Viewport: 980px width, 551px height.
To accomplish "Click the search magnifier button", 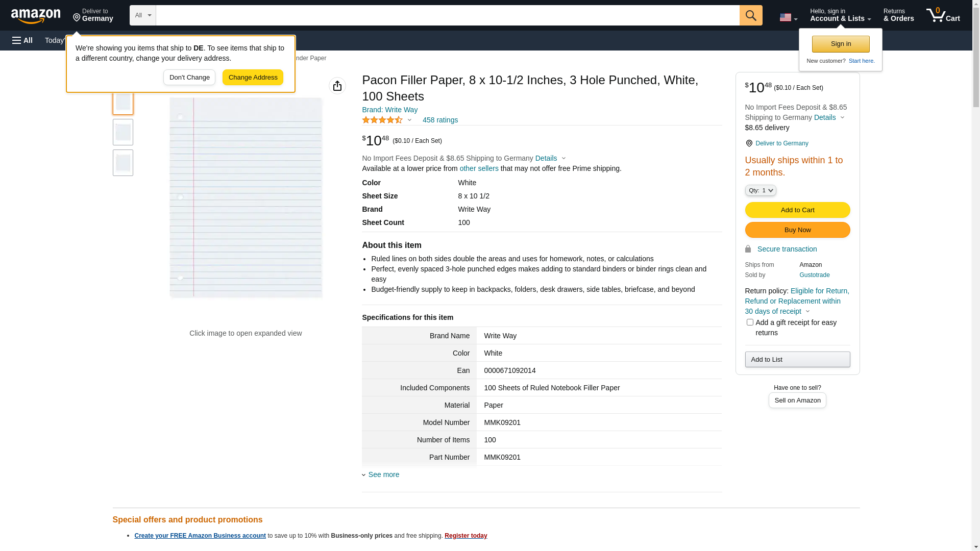I will [750, 15].
